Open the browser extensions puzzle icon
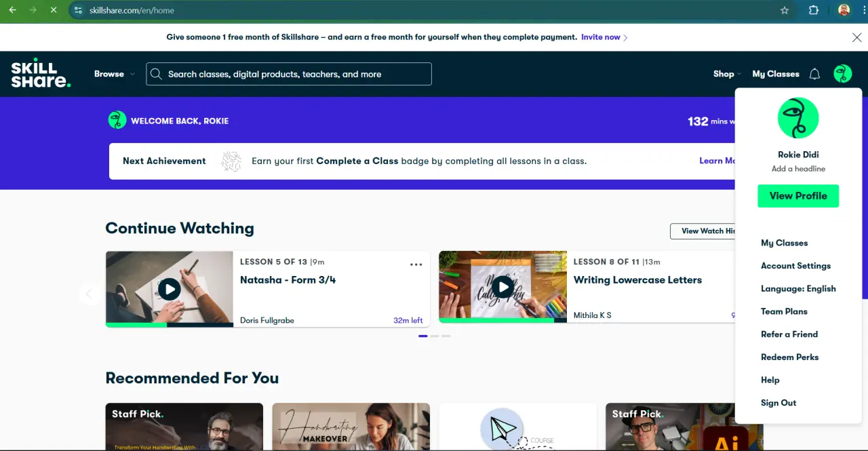Screen dimensions: 868x451 (814, 10)
